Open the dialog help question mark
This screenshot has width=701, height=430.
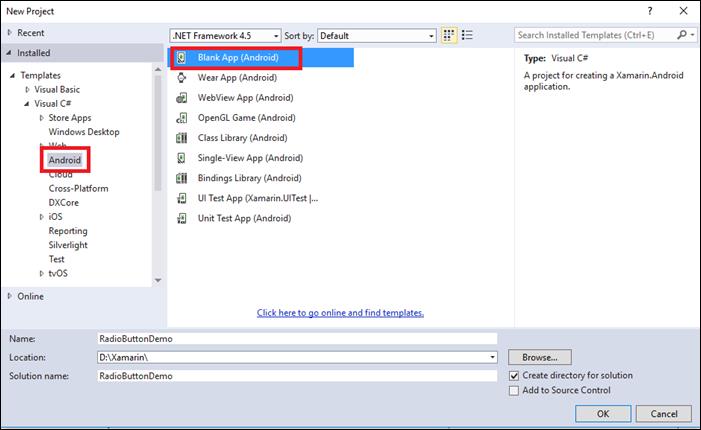coord(650,11)
